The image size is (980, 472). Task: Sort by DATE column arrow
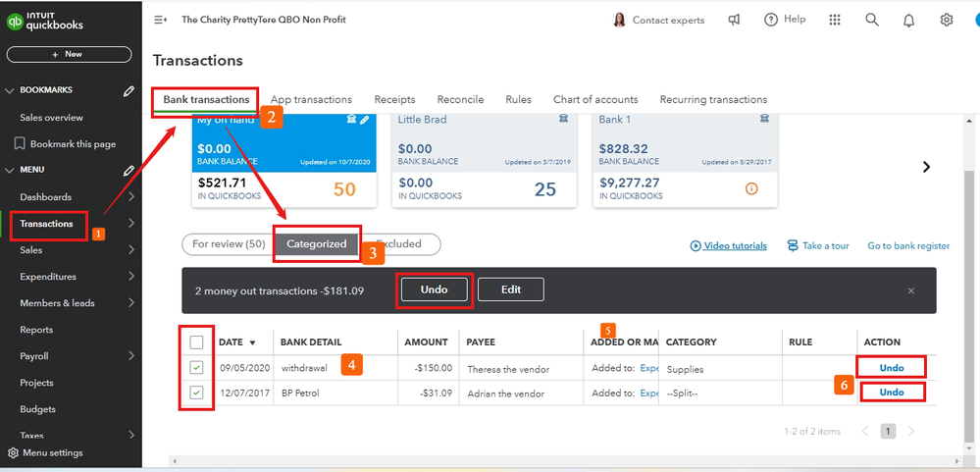click(x=252, y=342)
